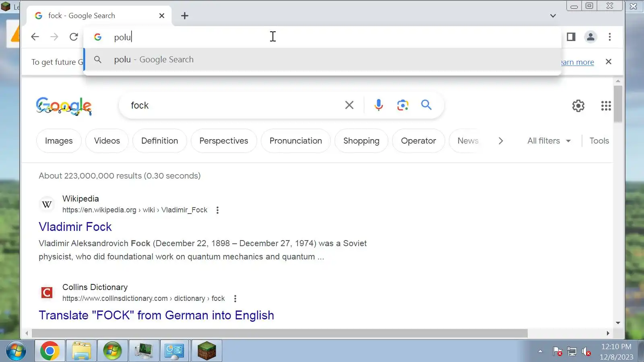Click the horizontal scrollbar thumb
Screen dimensions: 644x362
click(x=279, y=333)
